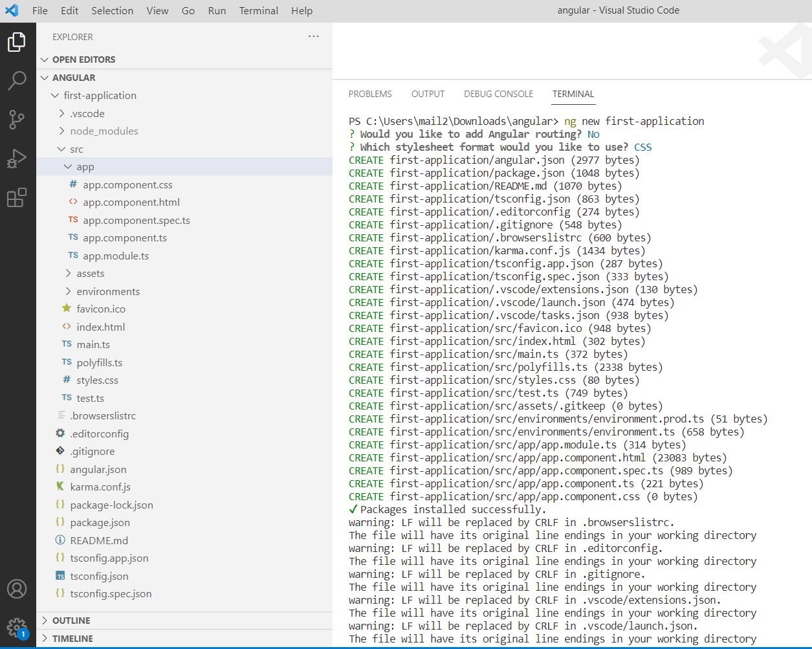Switch to the Problems panel tab
812x649 pixels.
pos(370,94)
